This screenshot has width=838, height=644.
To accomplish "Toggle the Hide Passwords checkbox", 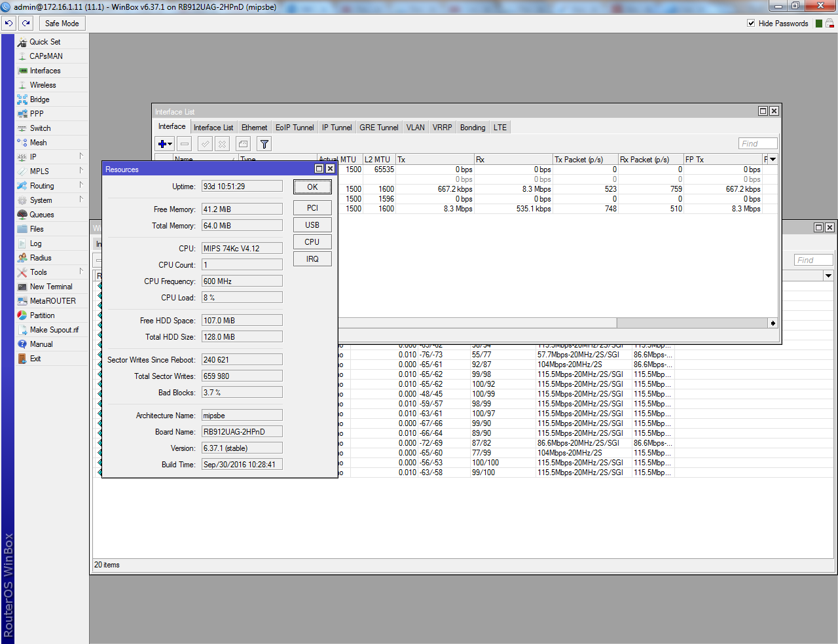I will (x=751, y=24).
